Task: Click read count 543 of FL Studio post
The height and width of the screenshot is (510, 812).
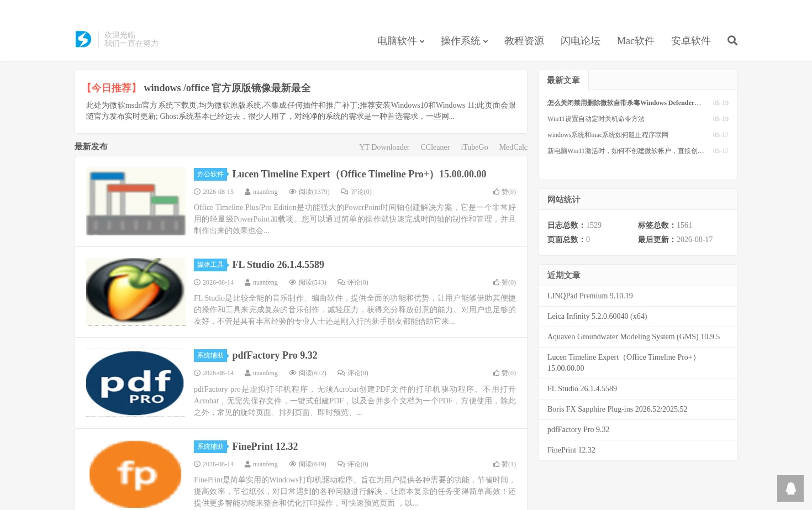Action: [x=308, y=282]
